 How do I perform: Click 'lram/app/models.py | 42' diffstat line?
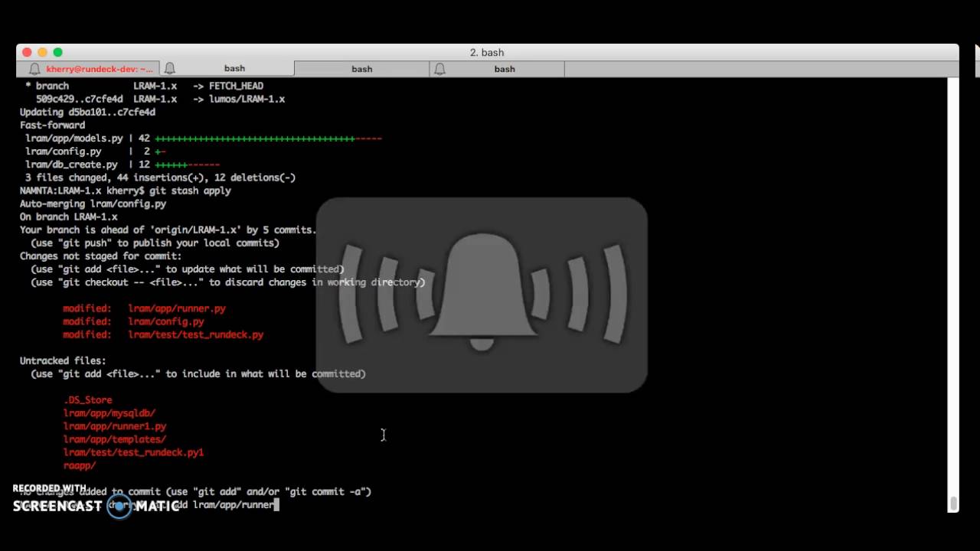coord(203,139)
